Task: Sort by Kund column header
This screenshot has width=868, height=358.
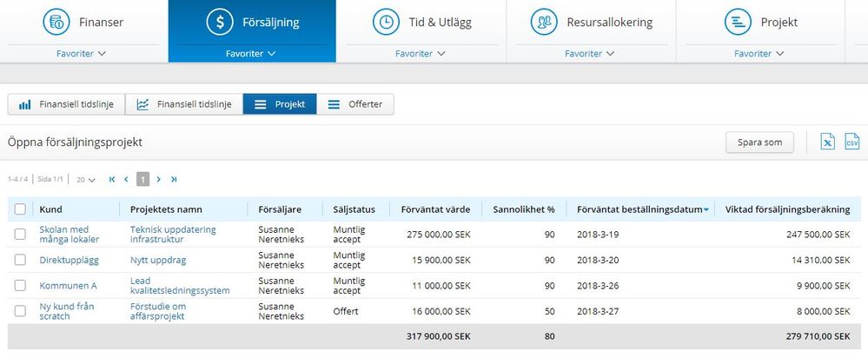Action: pyautogui.click(x=50, y=209)
